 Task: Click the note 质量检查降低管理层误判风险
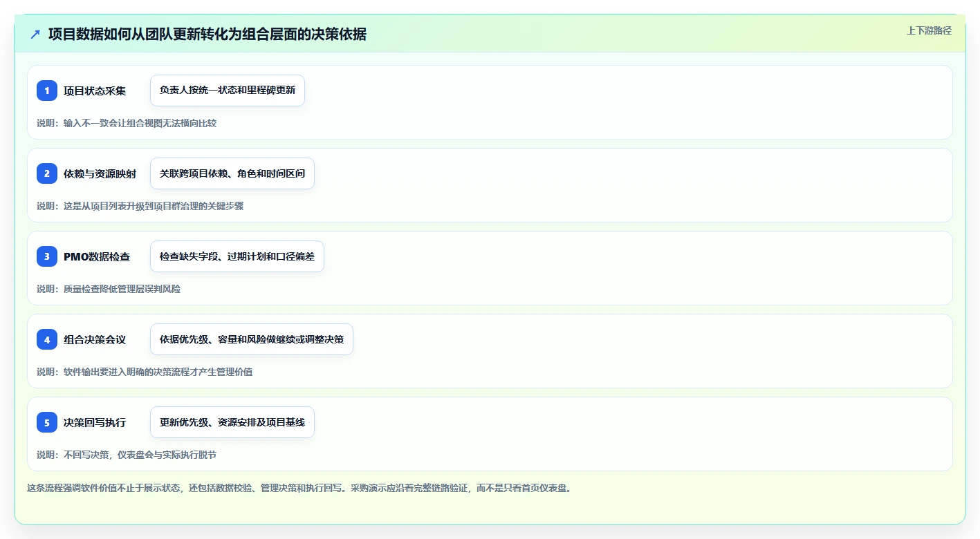pos(109,289)
